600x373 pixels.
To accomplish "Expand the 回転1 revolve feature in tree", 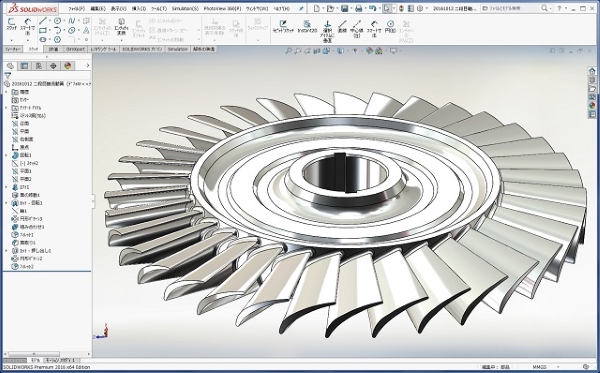I will click(6, 155).
